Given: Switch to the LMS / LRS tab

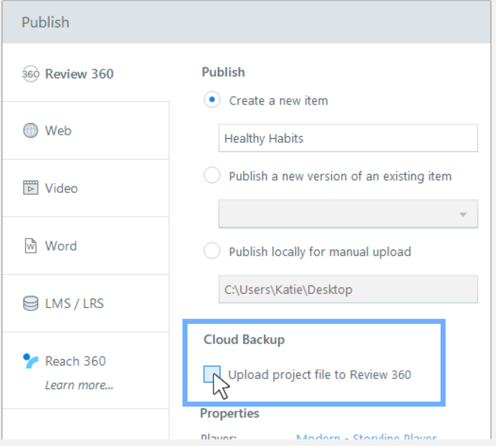Looking at the screenshot, I should [x=74, y=304].
